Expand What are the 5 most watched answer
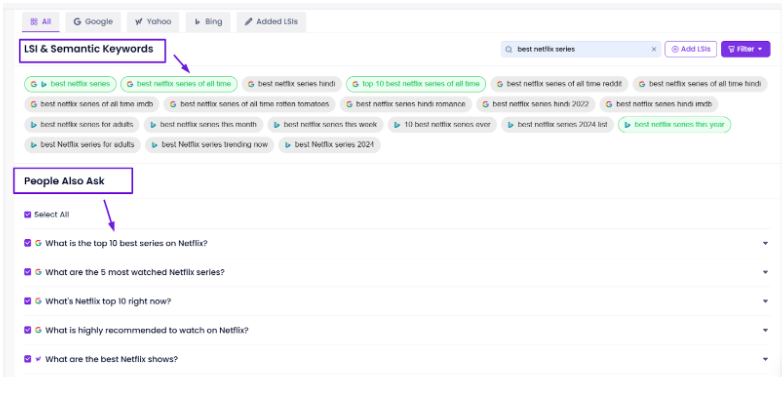The width and height of the screenshot is (782, 415). pos(765,272)
